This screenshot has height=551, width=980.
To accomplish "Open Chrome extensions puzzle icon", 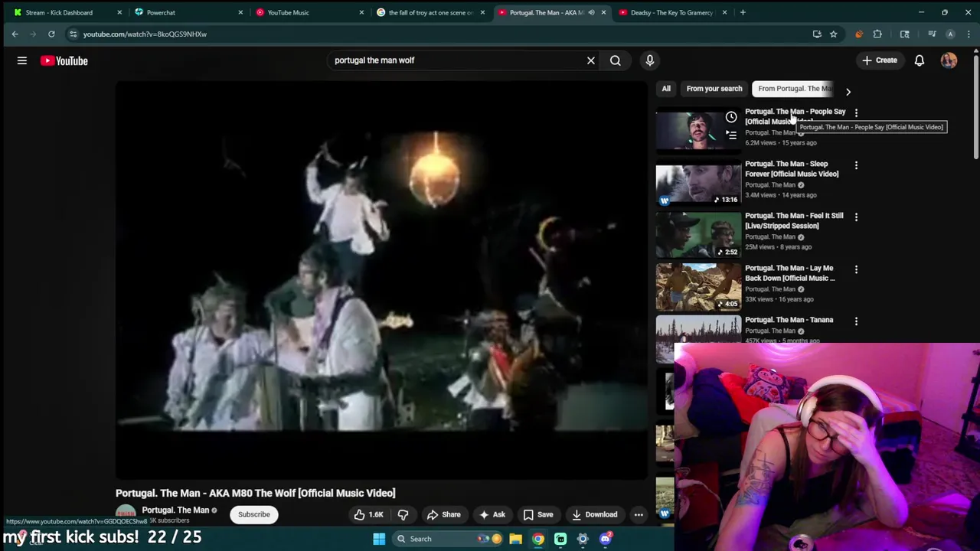I will [877, 34].
